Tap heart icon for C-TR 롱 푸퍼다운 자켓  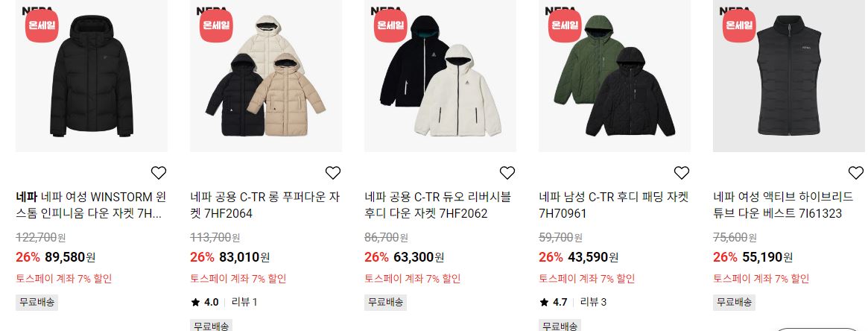click(x=333, y=173)
